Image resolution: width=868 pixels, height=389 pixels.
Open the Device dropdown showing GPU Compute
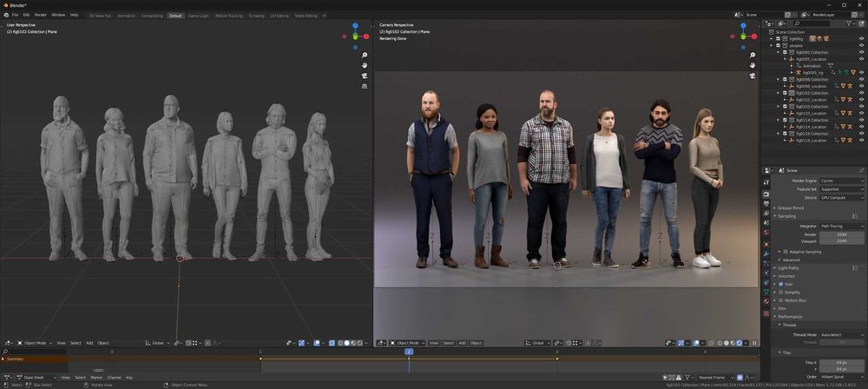pyautogui.click(x=841, y=197)
